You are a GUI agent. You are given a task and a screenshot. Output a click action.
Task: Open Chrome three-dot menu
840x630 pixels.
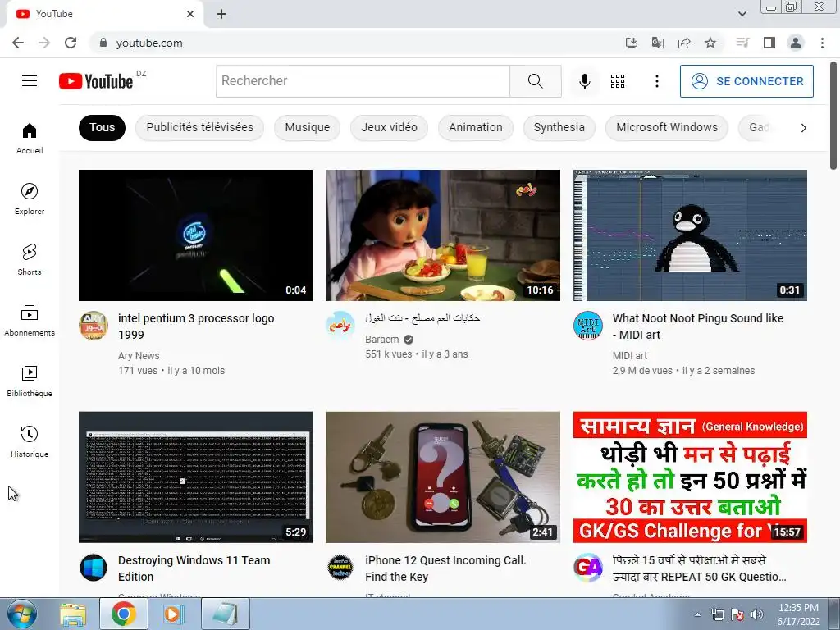tap(822, 43)
